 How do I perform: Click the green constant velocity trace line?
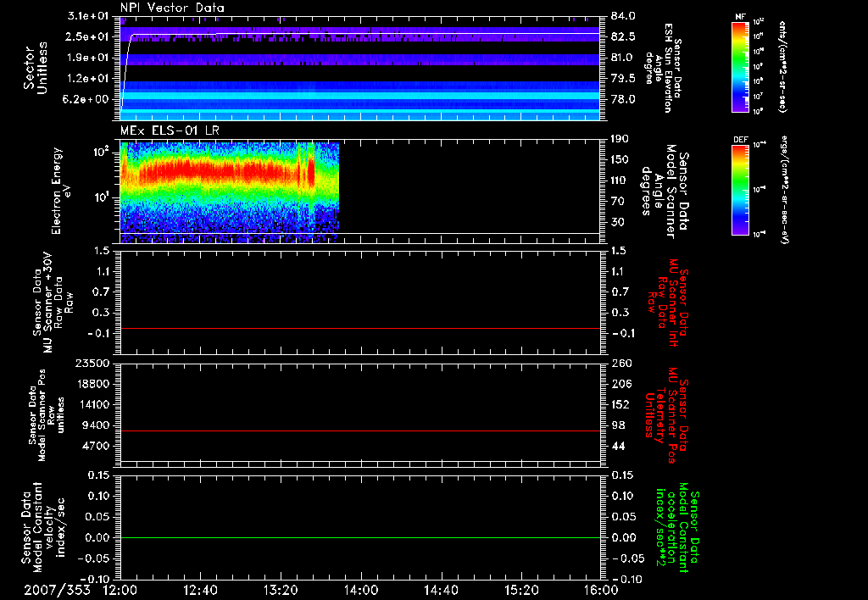(359, 537)
